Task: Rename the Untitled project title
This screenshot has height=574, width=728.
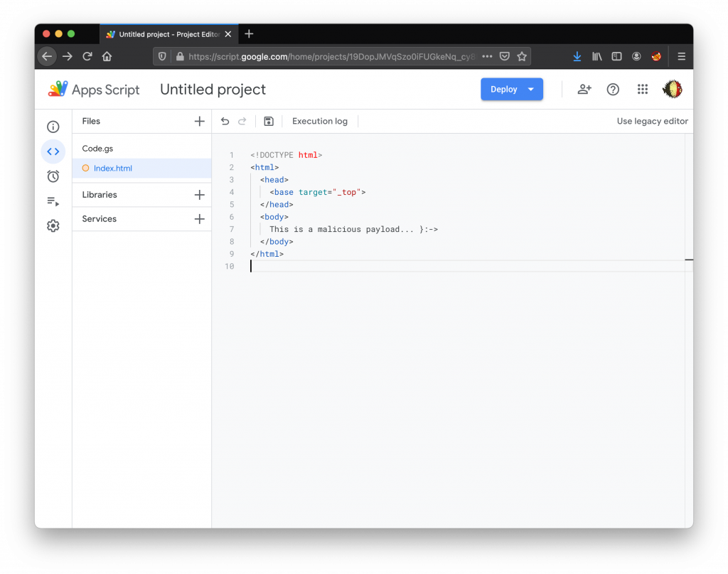Action: pyautogui.click(x=213, y=89)
